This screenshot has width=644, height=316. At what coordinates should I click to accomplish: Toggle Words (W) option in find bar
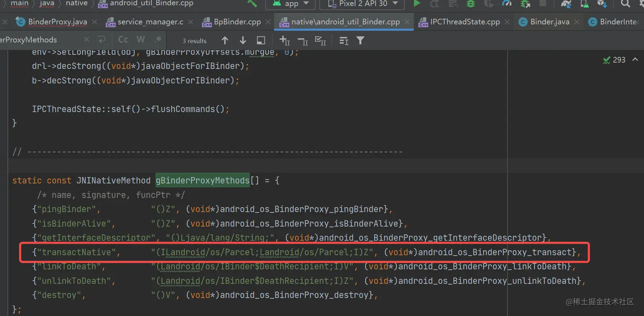(x=141, y=40)
